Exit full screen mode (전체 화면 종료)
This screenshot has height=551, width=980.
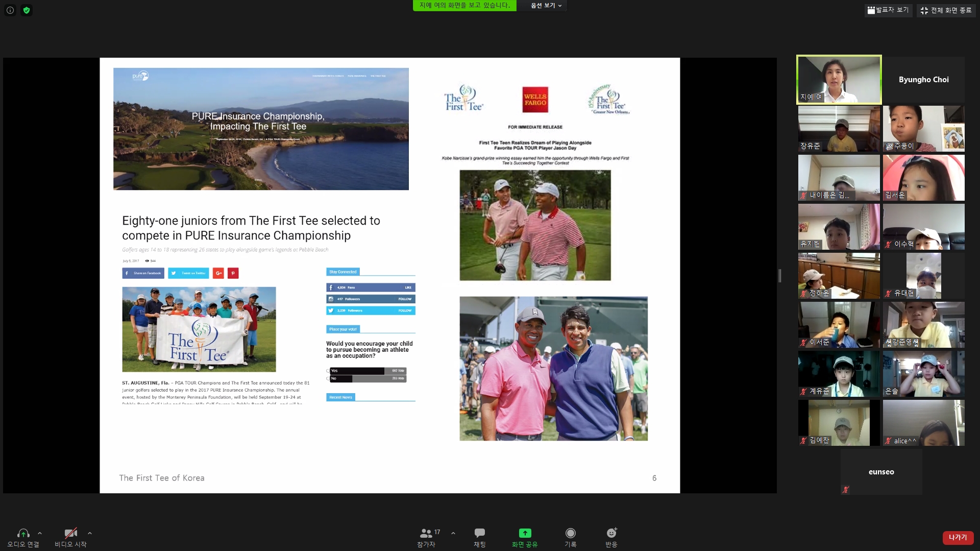pyautogui.click(x=946, y=10)
